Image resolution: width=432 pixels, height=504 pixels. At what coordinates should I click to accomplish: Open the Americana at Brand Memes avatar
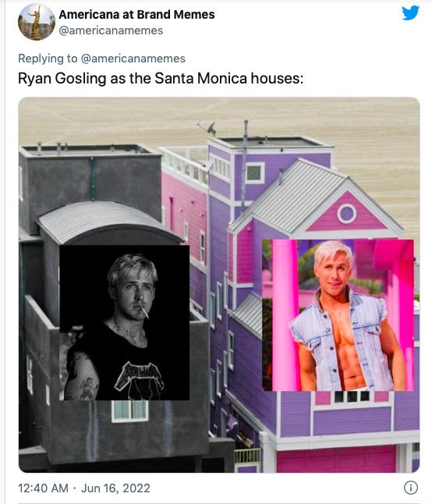37,22
